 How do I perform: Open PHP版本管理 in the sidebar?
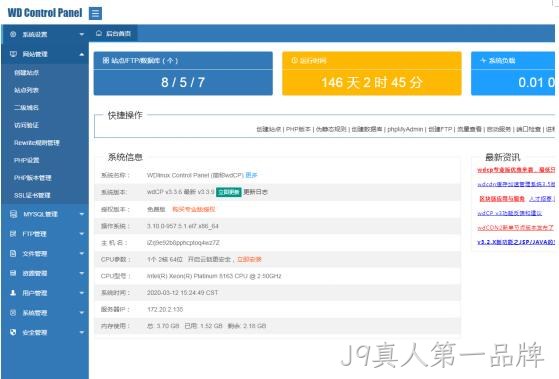pos(33,178)
